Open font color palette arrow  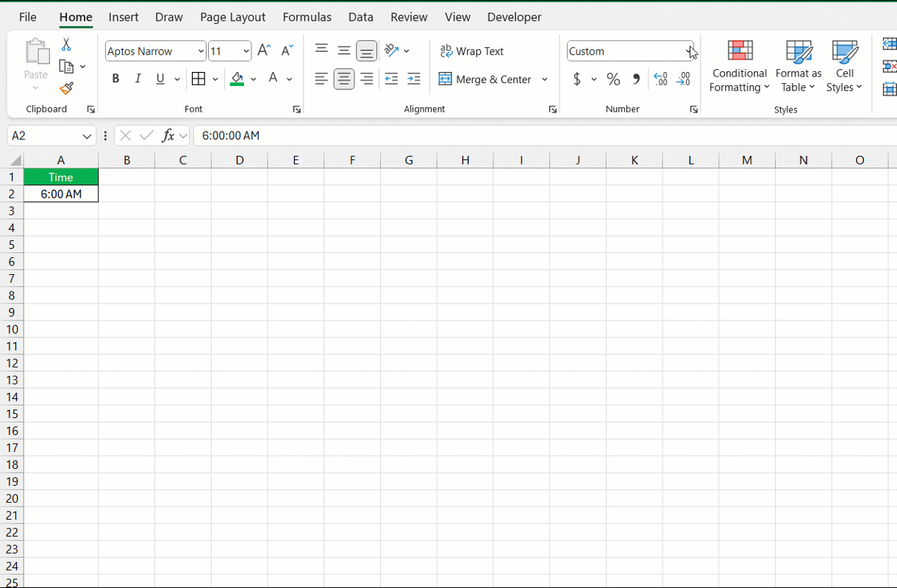pyautogui.click(x=290, y=79)
